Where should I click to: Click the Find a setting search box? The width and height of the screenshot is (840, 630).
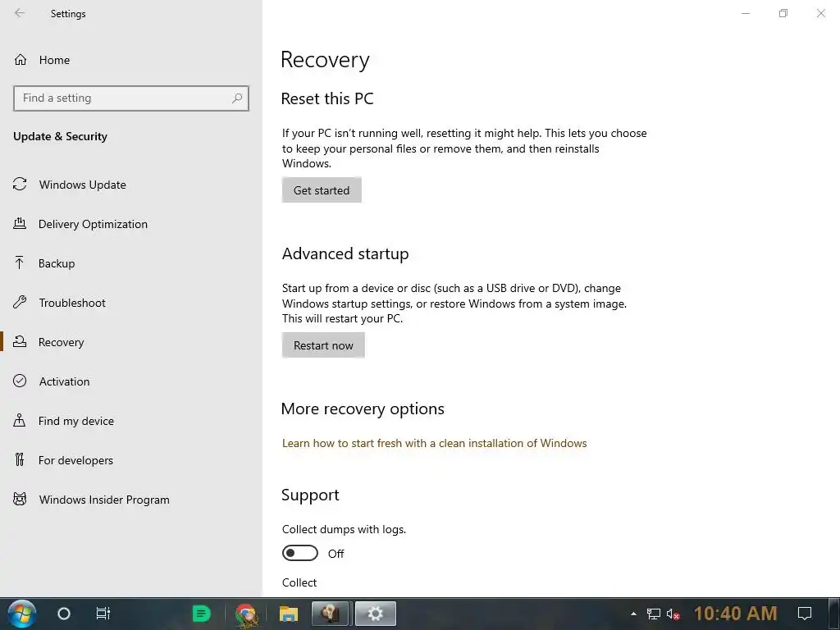coord(131,98)
